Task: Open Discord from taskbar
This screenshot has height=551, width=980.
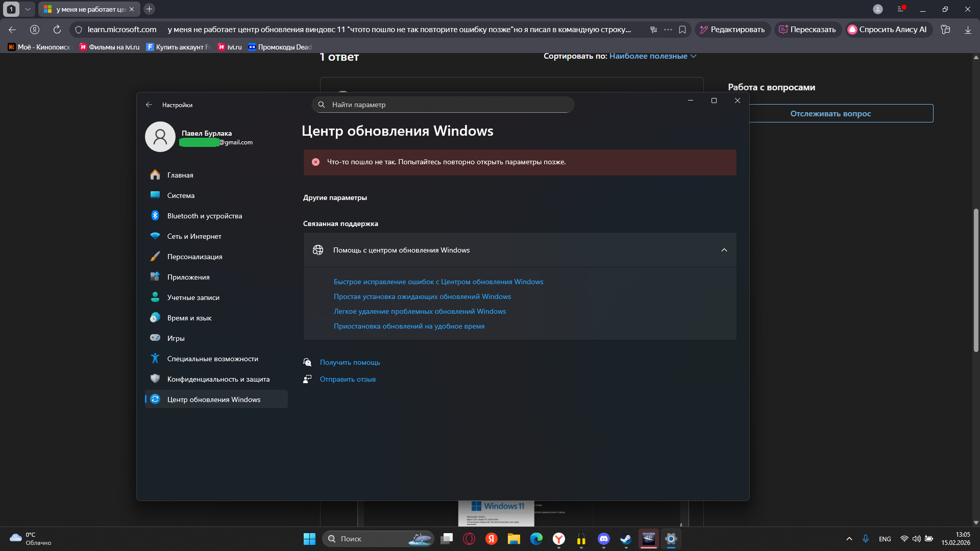Action: click(604, 539)
